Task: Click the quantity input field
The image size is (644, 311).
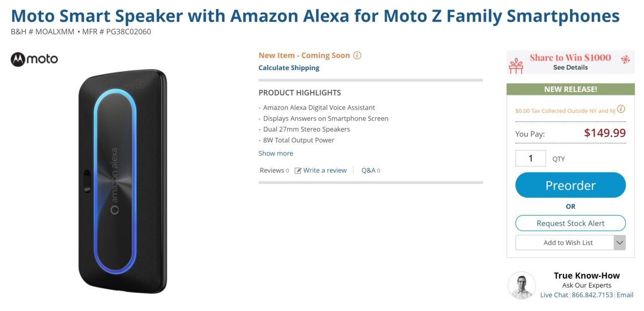Action: (x=530, y=159)
